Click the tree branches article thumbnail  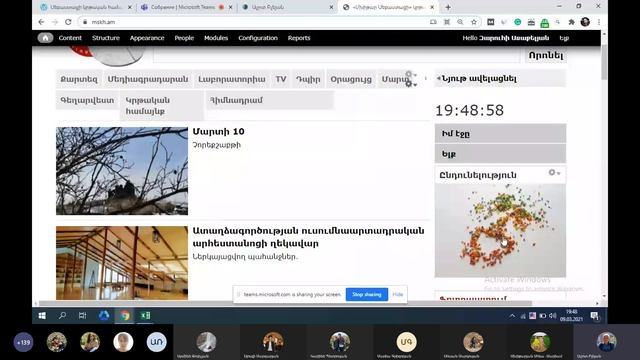(122, 171)
